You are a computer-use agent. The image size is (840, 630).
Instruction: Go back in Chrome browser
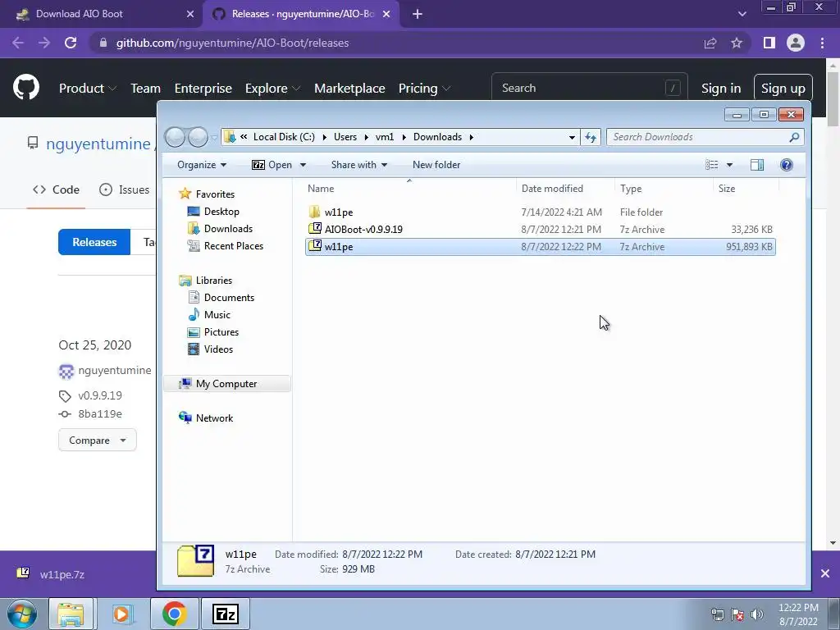tap(18, 43)
